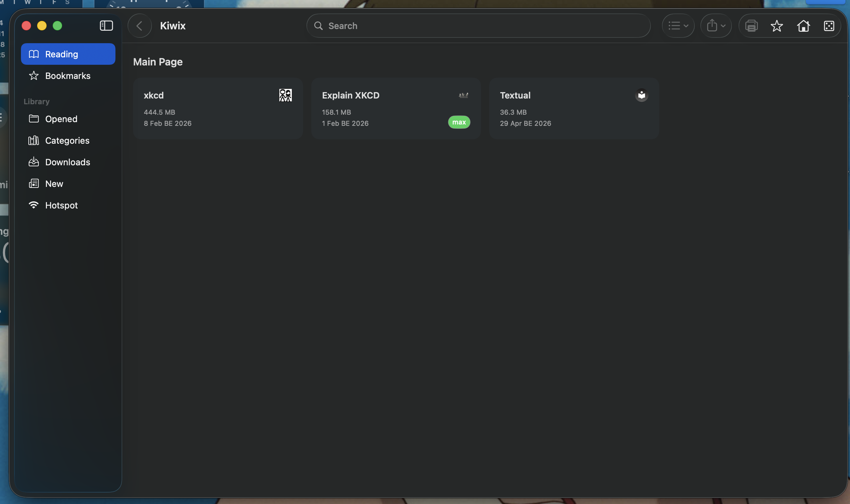This screenshot has height=504, width=850.
Task: Open the Hotspot section
Action: pyautogui.click(x=68, y=205)
